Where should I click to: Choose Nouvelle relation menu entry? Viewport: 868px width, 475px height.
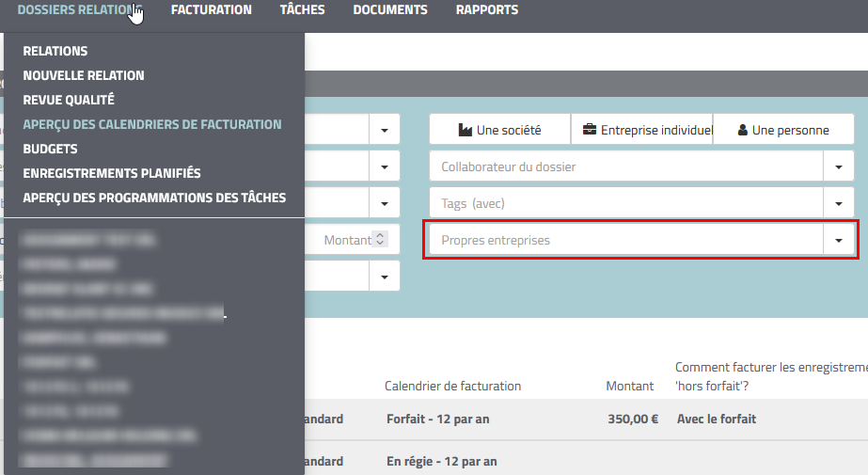84,75
